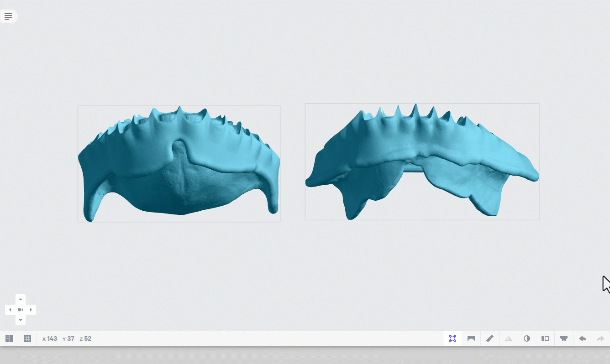This screenshot has width=610, height=364.
Task: Select the left dental arch model
Action: tap(179, 164)
